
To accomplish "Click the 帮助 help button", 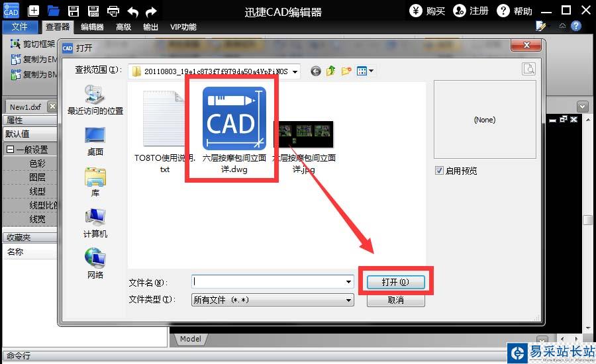I will pos(515,11).
